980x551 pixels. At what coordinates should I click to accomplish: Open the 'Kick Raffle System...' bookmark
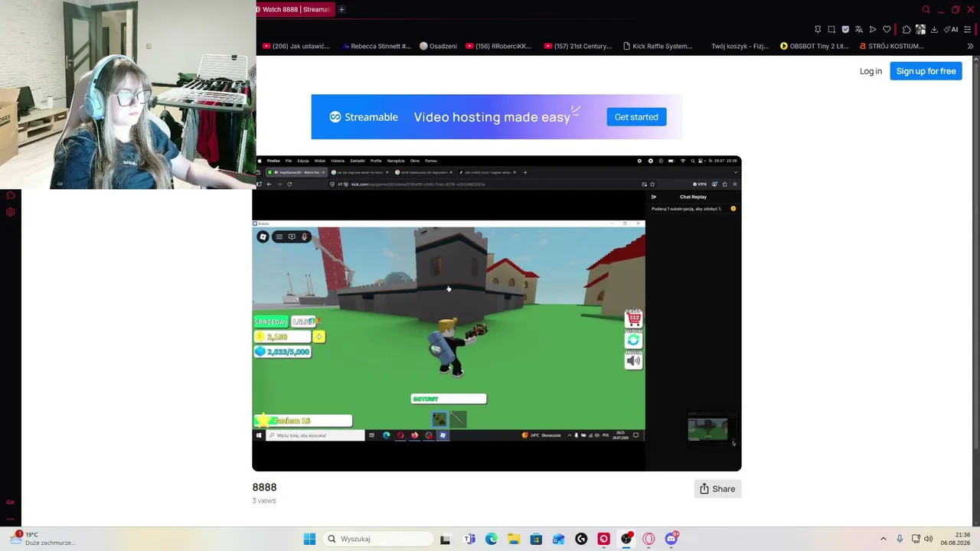658,46
